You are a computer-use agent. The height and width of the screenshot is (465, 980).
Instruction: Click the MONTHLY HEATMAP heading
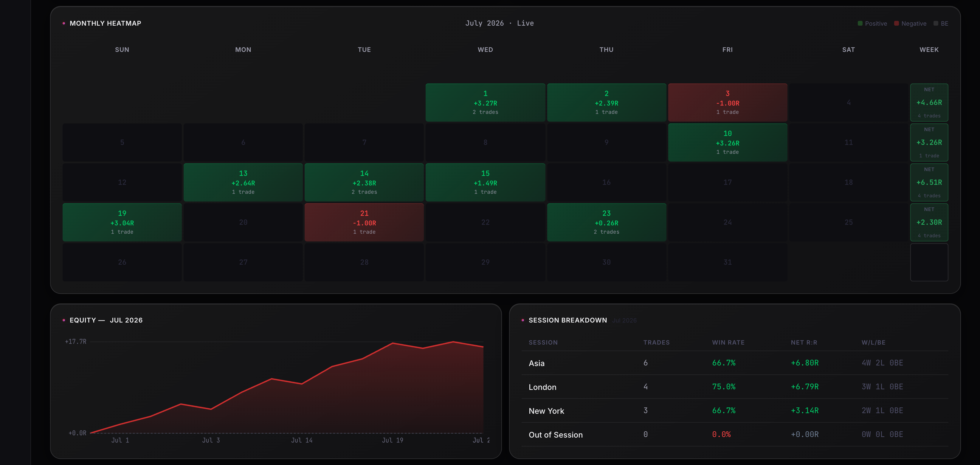click(x=106, y=23)
